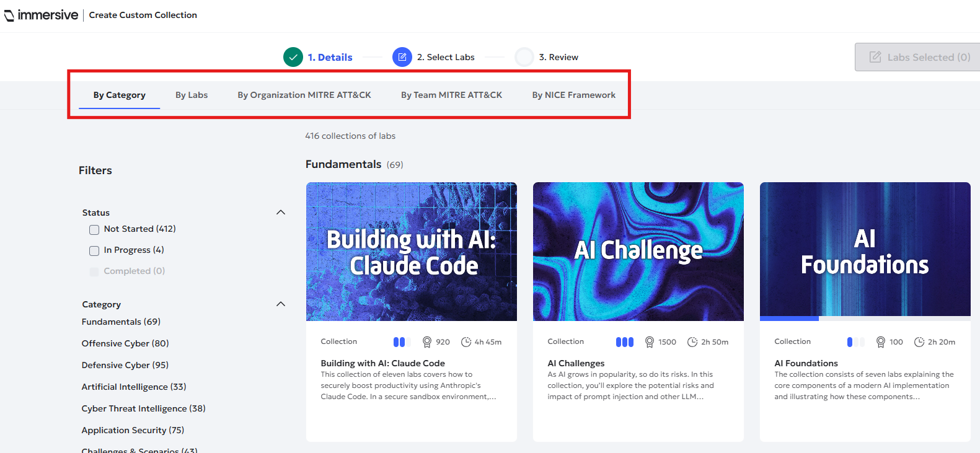Select the By NICE Framework tab

(574, 95)
